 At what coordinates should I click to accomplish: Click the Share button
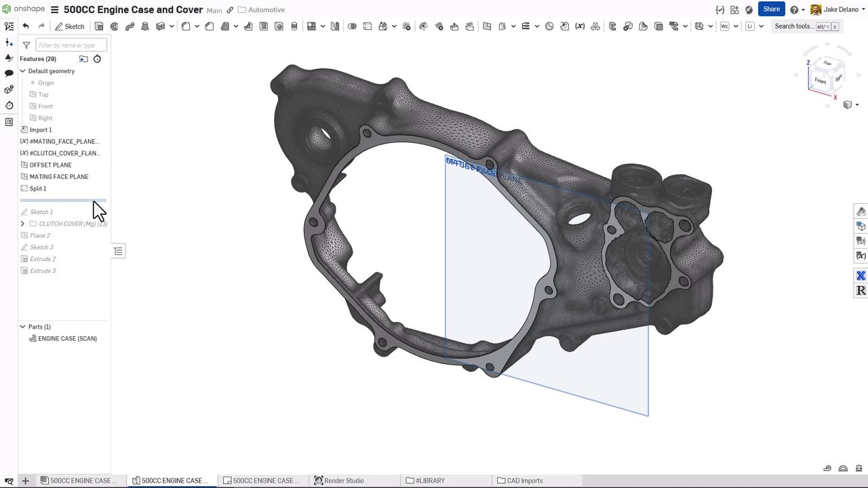pyautogui.click(x=771, y=9)
